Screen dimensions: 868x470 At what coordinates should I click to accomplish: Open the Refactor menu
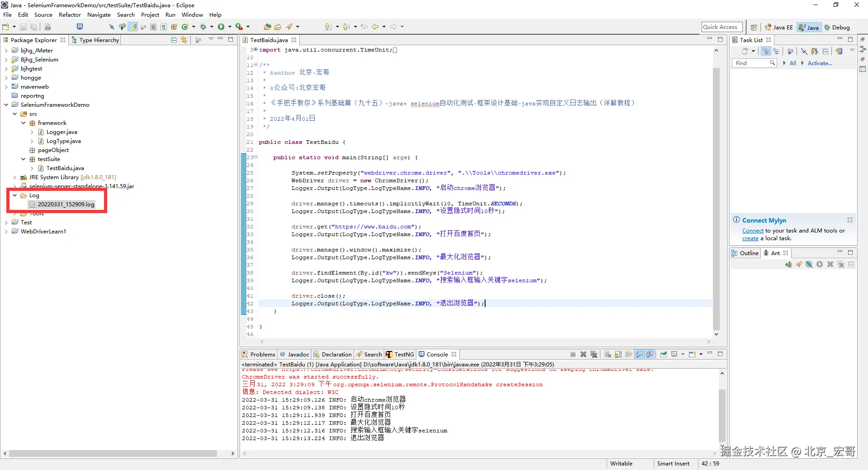coord(70,14)
